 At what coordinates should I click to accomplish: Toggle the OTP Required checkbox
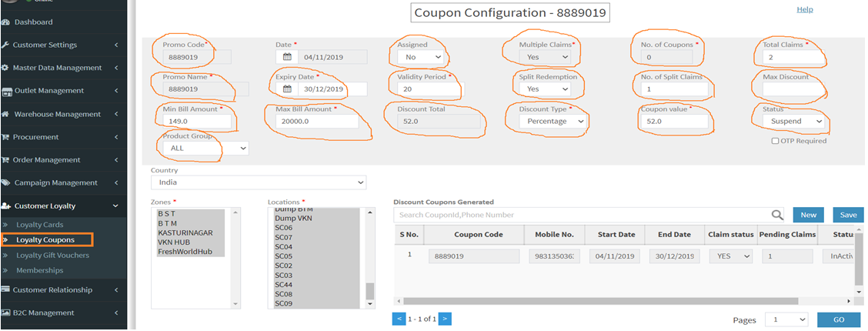tap(775, 141)
